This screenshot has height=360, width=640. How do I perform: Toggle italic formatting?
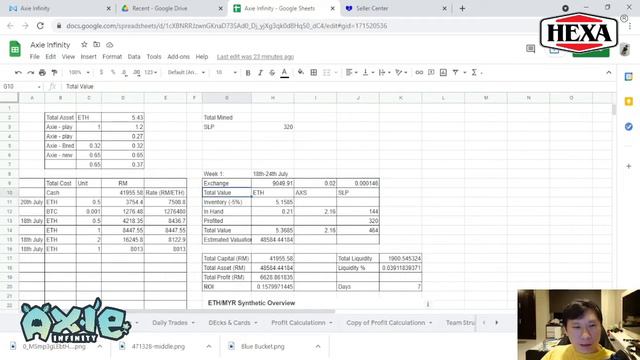point(260,73)
